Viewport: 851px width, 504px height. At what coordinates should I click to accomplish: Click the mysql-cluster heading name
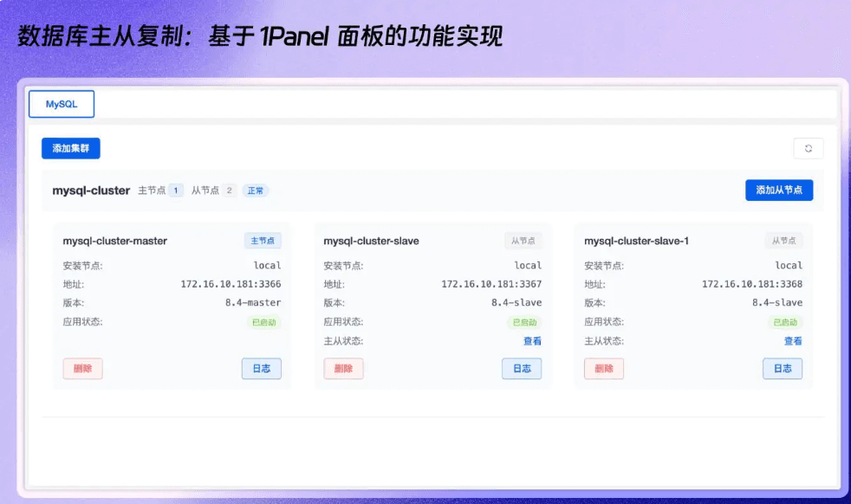click(x=91, y=191)
